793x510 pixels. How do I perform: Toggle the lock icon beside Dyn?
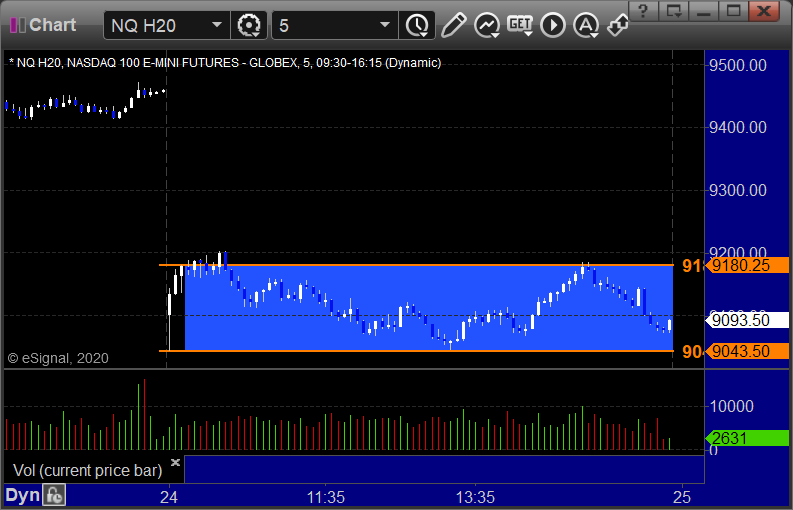point(54,495)
